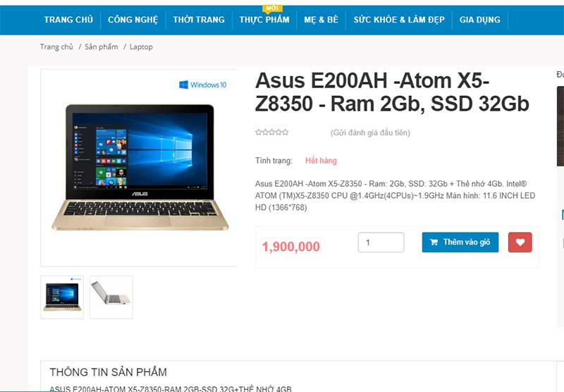Viewport: 564px width, 392px height.
Task: Open the TRANG CHỦ menu item
Action: click(x=68, y=20)
